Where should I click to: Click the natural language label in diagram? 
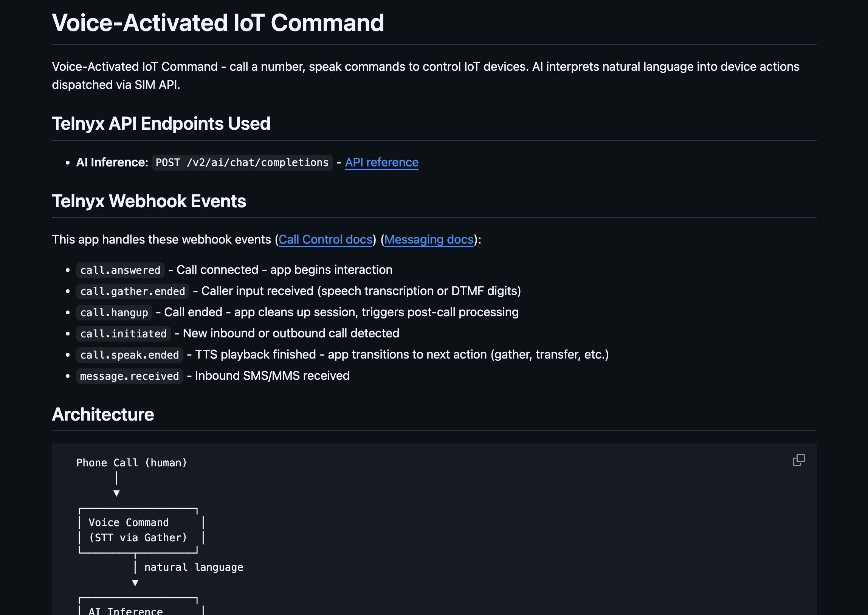click(x=194, y=567)
